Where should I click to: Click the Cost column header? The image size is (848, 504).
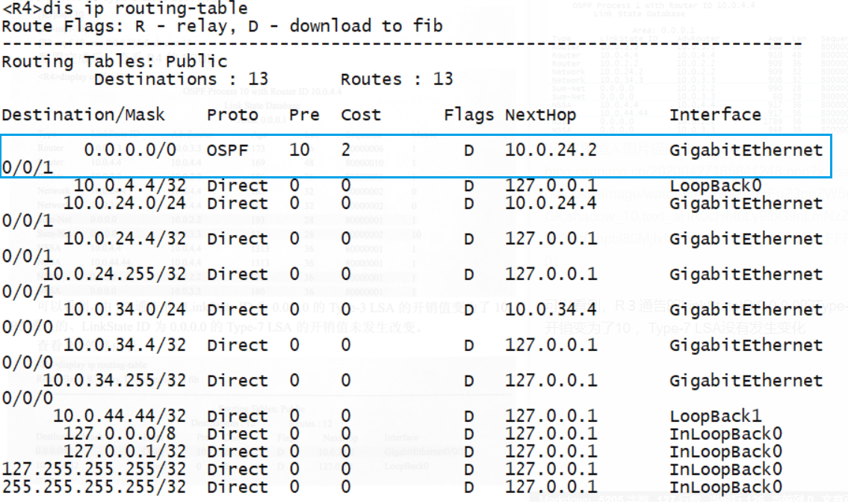click(x=361, y=114)
